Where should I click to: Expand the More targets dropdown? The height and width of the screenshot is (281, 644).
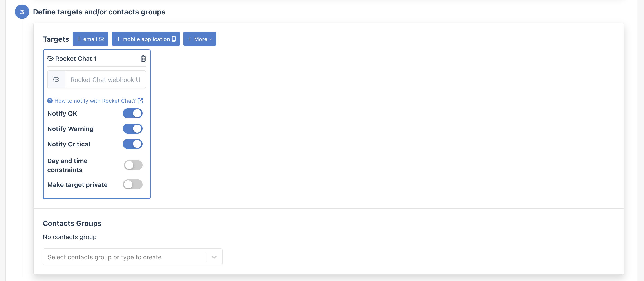(199, 39)
